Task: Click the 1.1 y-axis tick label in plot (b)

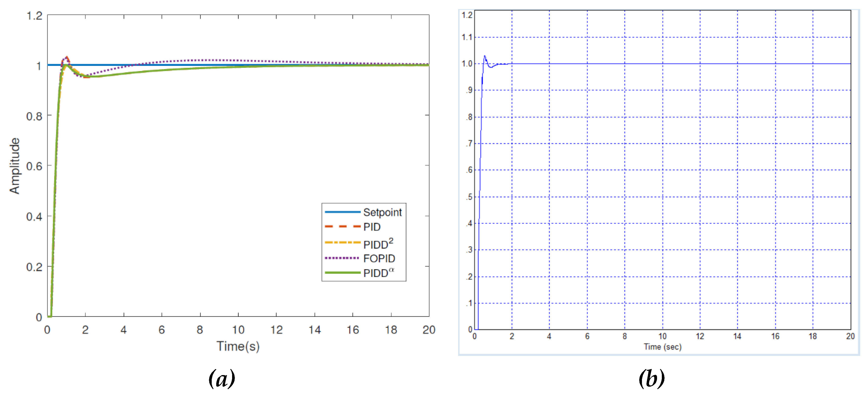Action: click(x=467, y=37)
